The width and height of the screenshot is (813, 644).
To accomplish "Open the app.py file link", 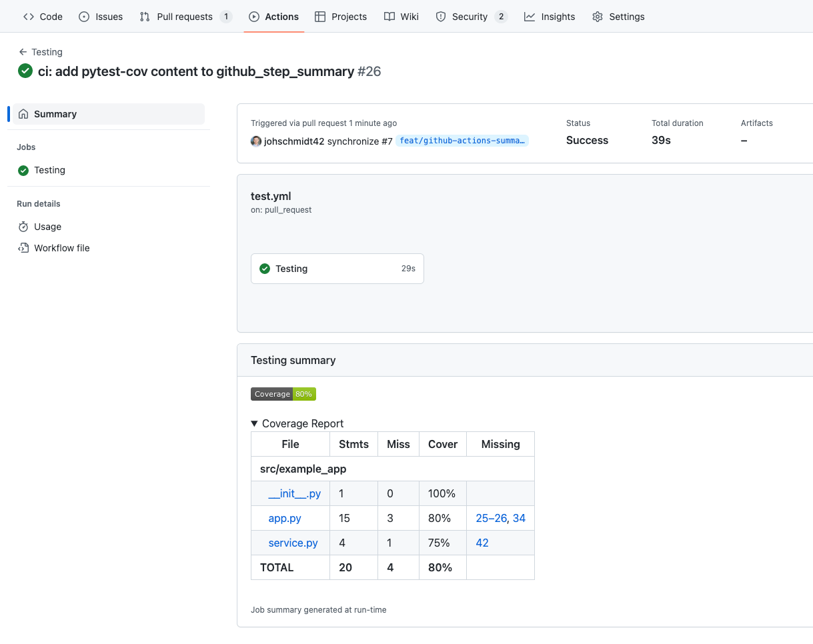I will [285, 518].
